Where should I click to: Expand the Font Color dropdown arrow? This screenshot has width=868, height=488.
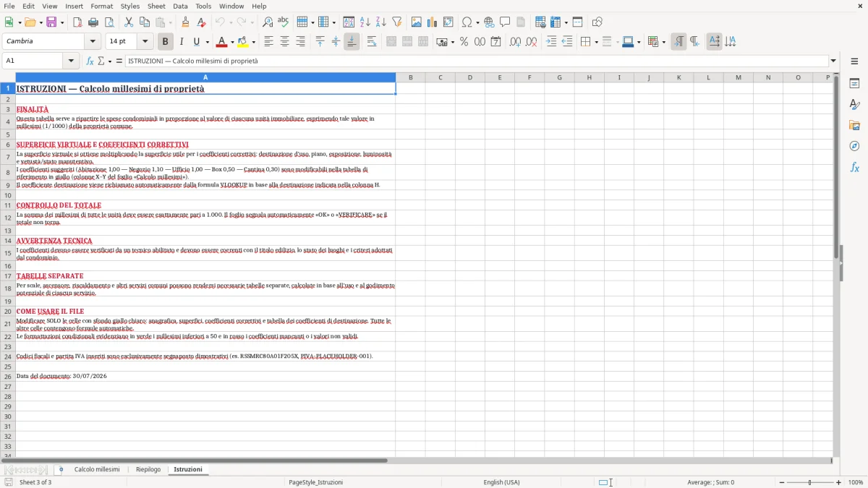tap(232, 43)
